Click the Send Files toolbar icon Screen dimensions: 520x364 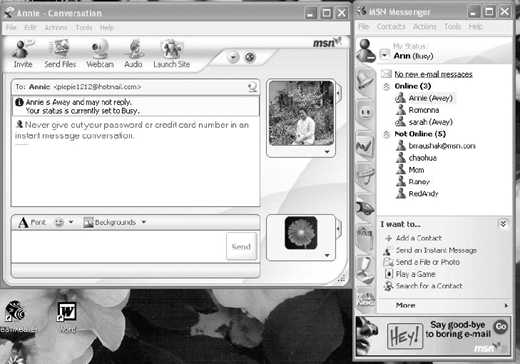[60, 54]
